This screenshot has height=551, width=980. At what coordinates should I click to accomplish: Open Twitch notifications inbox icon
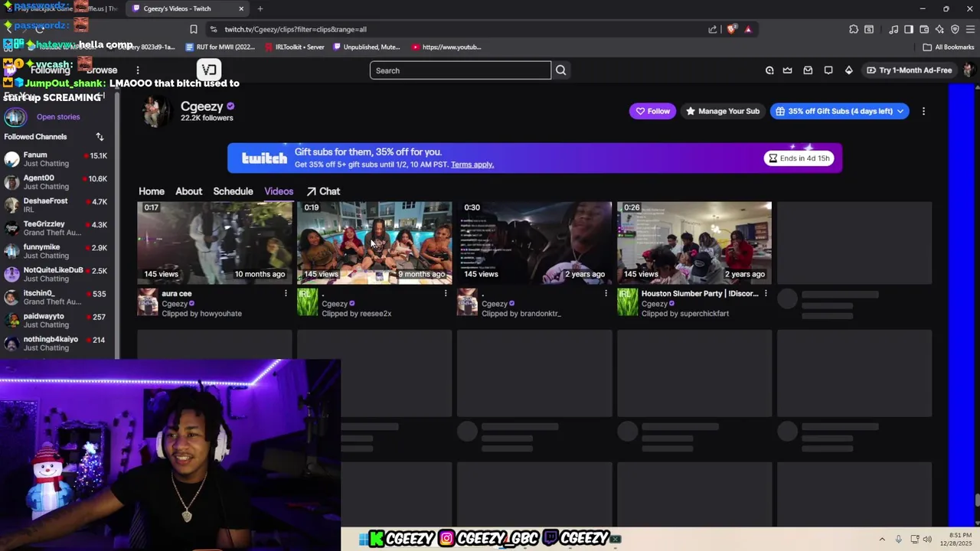(808, 70)
